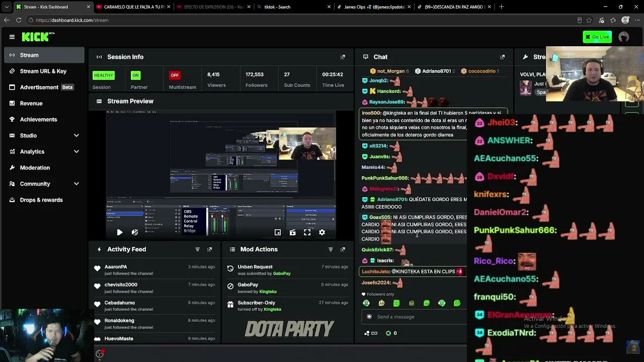
Task: Bookmark this page with the star icon
Action: [x=589, y=20]
